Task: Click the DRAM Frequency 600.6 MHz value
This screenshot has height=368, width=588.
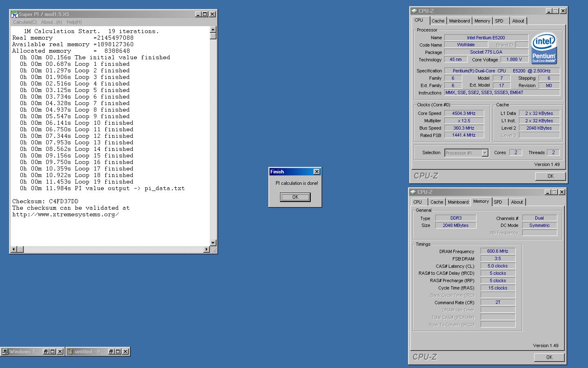Action: coord(498,251)
